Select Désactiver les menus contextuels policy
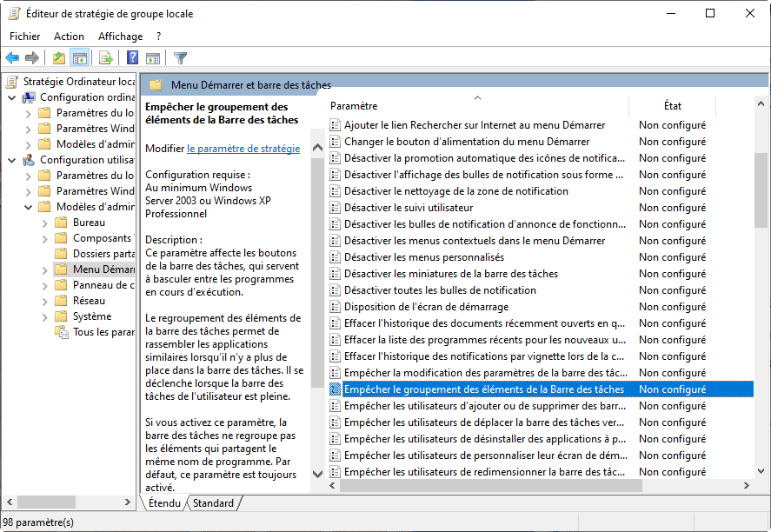 (475, 241)
